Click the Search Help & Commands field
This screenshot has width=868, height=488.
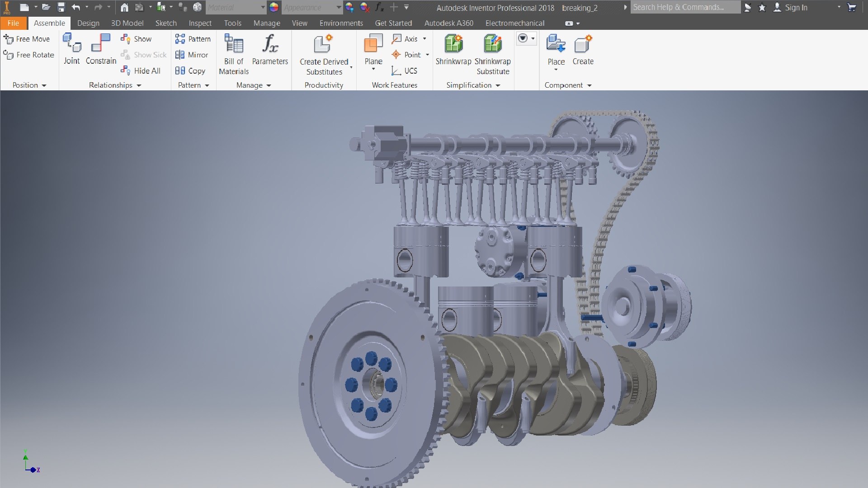pos(685,7)
